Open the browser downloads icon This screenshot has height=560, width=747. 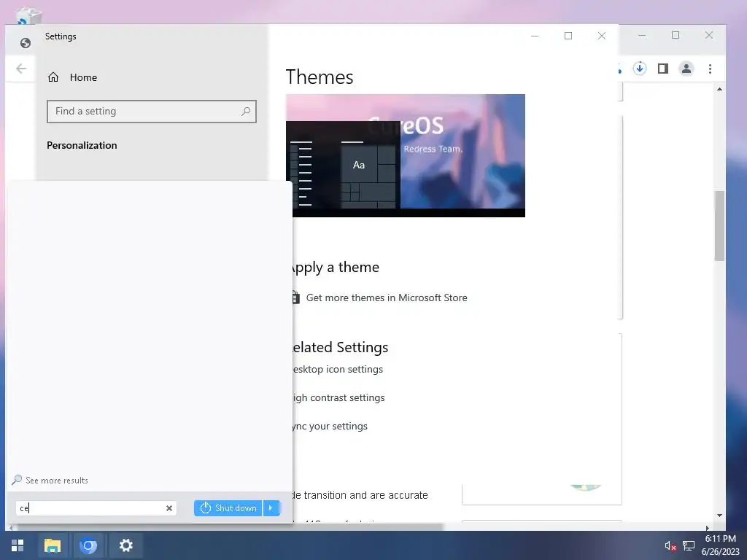[640, 69]
